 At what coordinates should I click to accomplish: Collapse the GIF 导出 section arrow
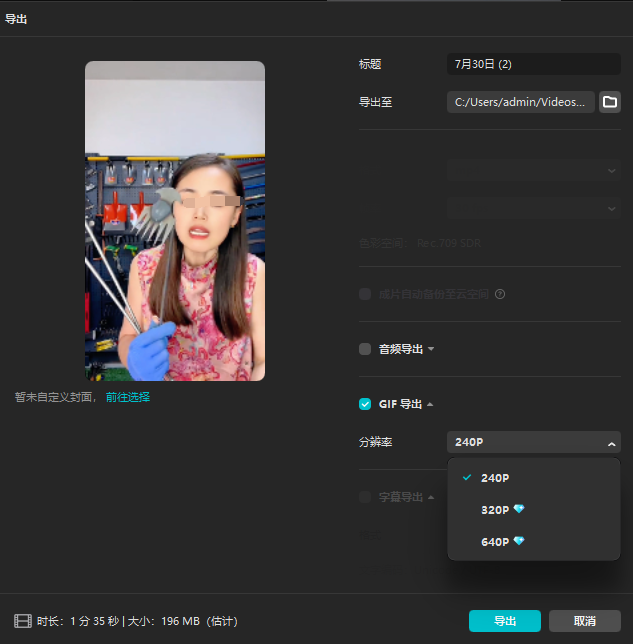coord(430,404)
